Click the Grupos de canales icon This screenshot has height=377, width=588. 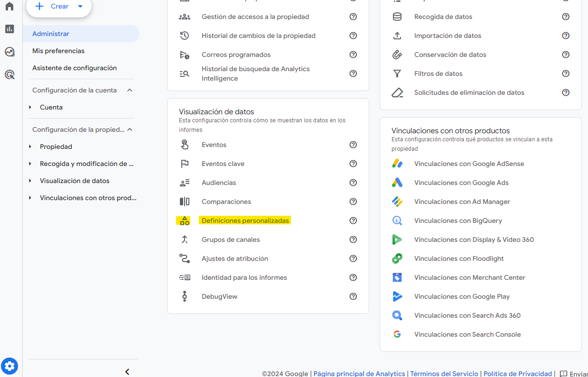pos(185,239)
